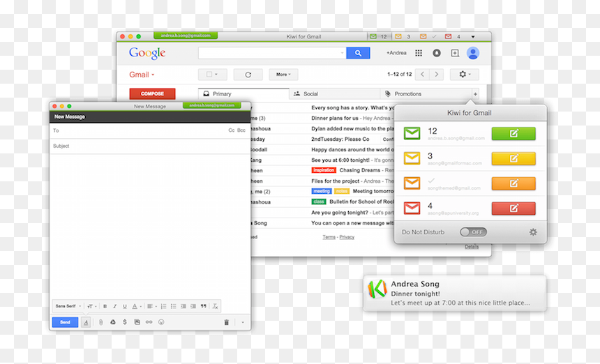The image size is (600, 364).
Task: Open the text size dropdown
Action: click(92, 306)
